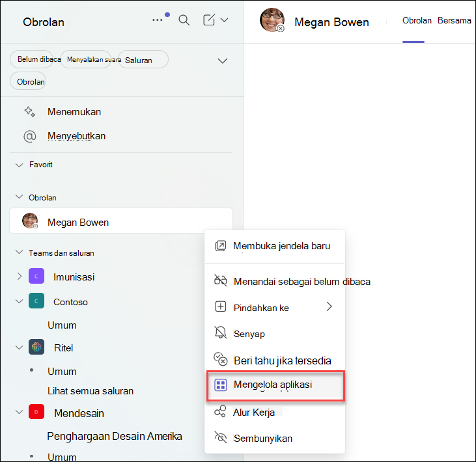Choose Mengelola aplikasi from context menu

click(x=275, y=386)
